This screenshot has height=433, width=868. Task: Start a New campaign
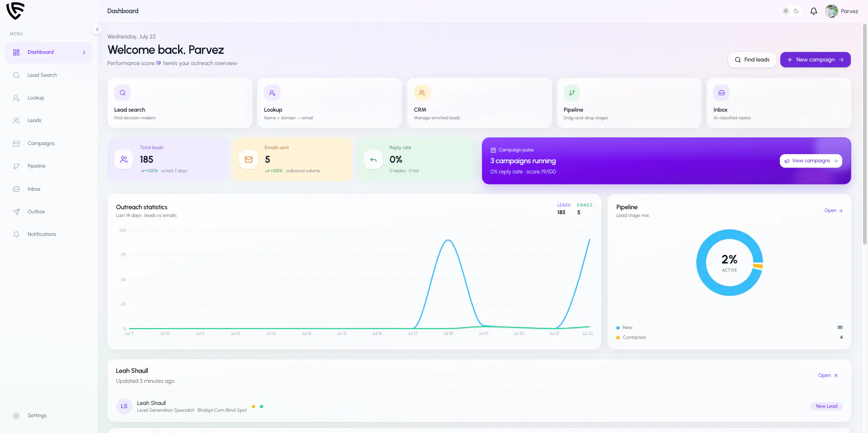(x=815, y=60)
